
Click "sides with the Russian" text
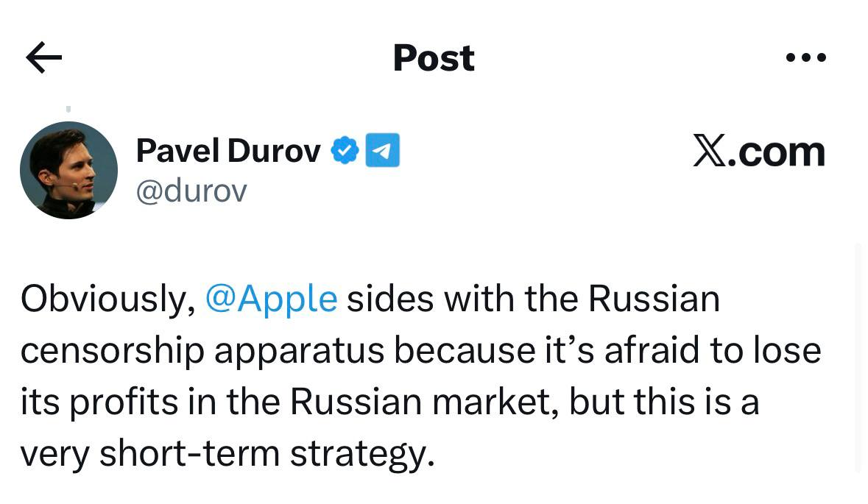pos(533,299)
